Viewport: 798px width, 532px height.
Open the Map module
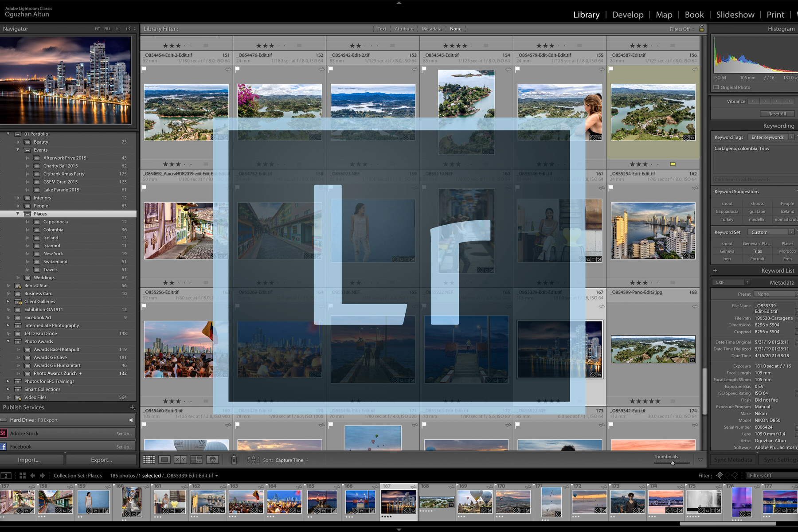click(x=664, y=15)
